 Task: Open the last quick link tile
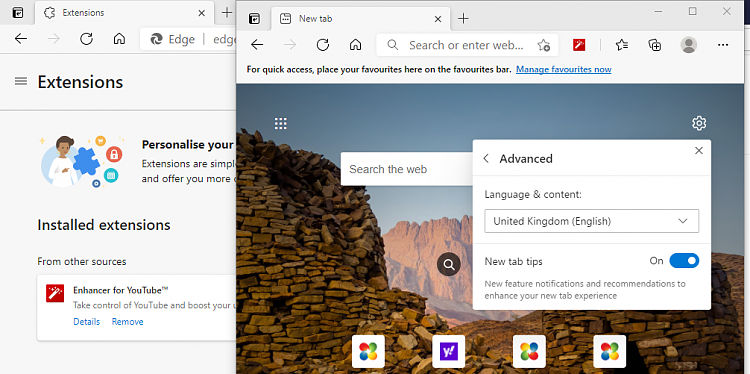coord(609,352)
